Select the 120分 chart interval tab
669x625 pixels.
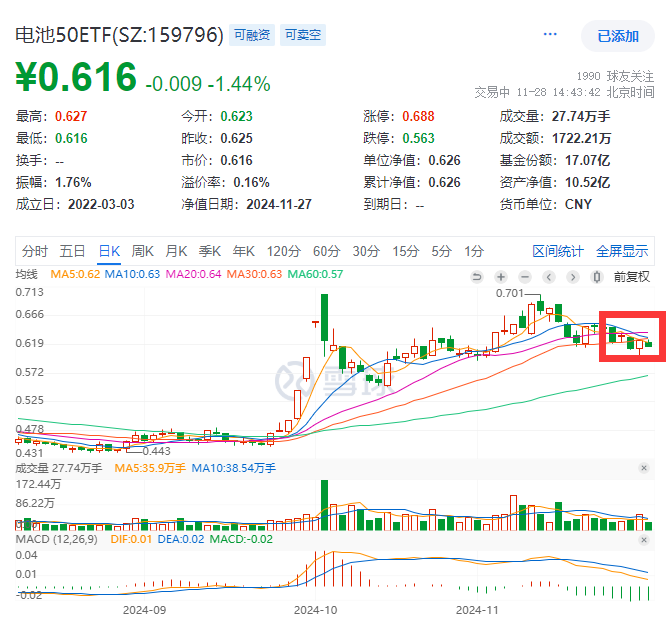[x=284, y=251]
